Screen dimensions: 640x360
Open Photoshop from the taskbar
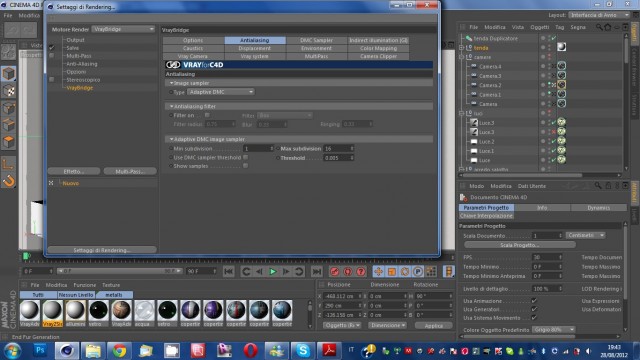pos(40,350)
